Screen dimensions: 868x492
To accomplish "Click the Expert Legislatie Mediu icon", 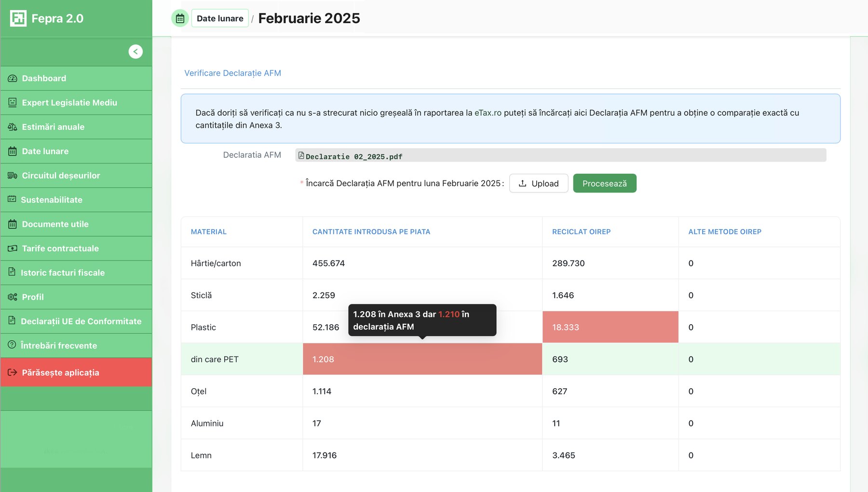I will coord(13,102).
